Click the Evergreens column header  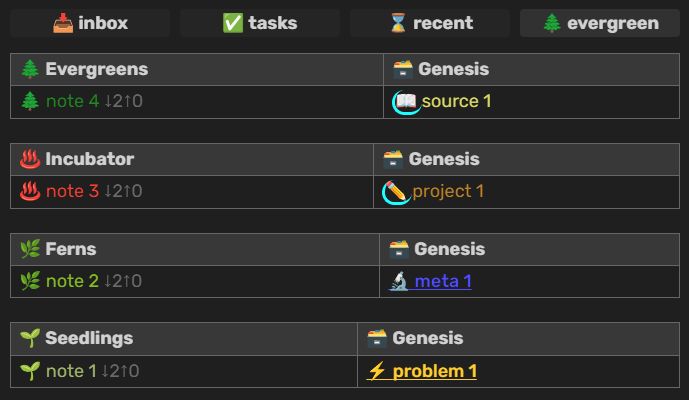tap(96, 69)
